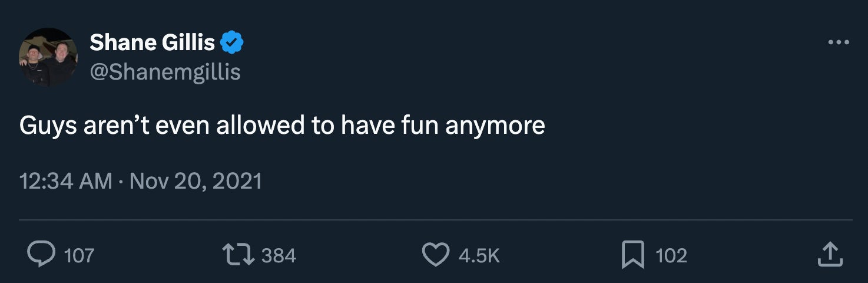The height and width of the screenshot is (283, 868).
Task: Open the @Shanemgillis handle link
Action: pyautogui.click(x=165, y=72)
